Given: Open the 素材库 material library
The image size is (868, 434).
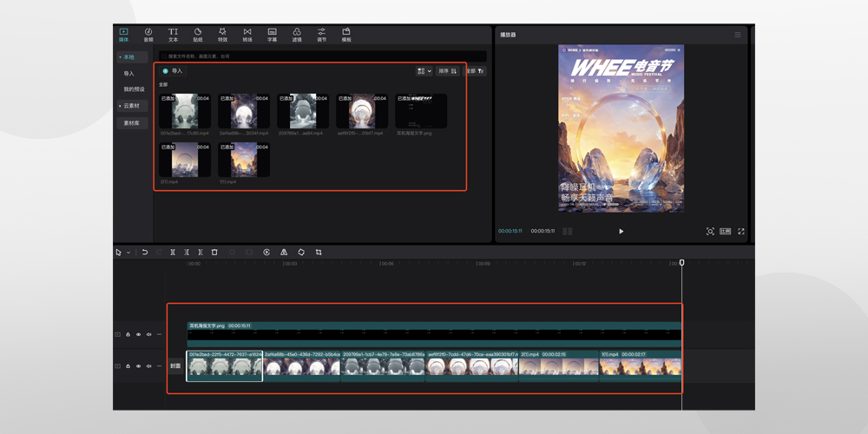Looking at the screenshot, I should tap(132, 123).
